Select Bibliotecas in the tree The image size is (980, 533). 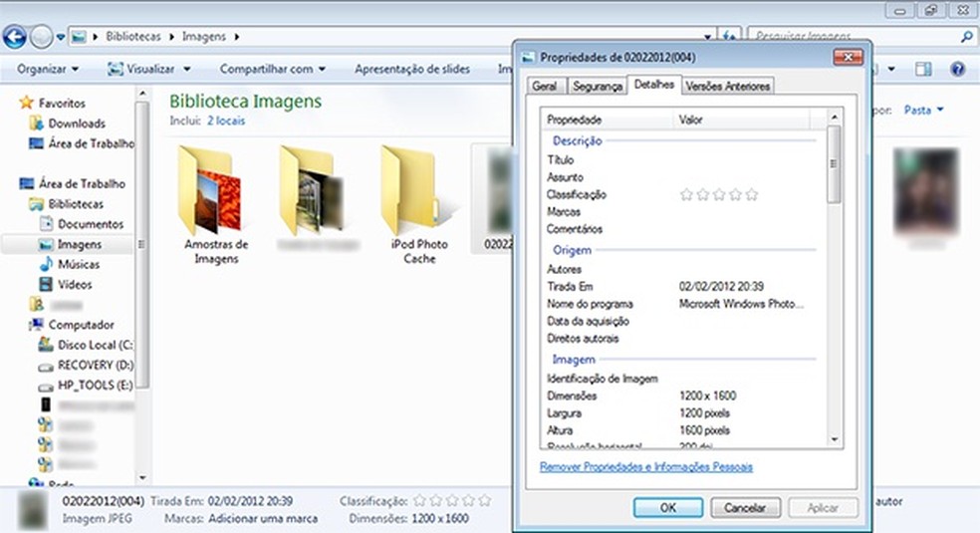[67, 204]
